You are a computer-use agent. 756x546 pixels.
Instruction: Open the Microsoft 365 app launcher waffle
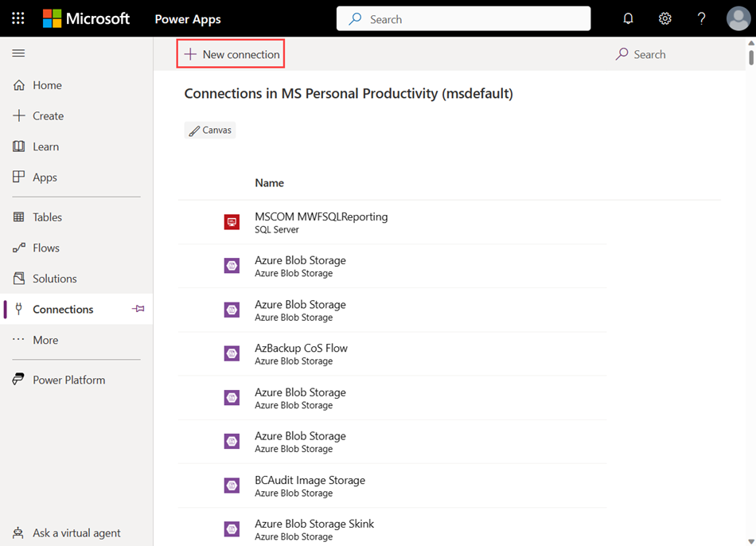pos(18,18)
